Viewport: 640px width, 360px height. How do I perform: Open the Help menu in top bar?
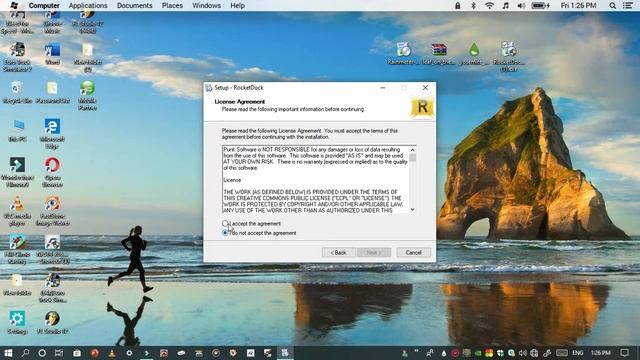pos(238,6)
